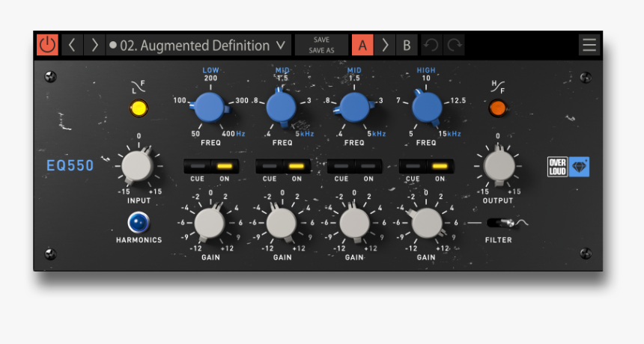The image size is (644, 344).
Task: Click the HIGH band GAIN knob
Action: (x=427, y=223)
